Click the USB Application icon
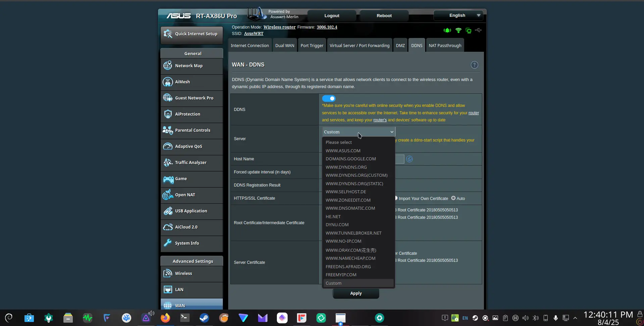The width and height of the screenshot is (644, 326). [x=168, y=211]
